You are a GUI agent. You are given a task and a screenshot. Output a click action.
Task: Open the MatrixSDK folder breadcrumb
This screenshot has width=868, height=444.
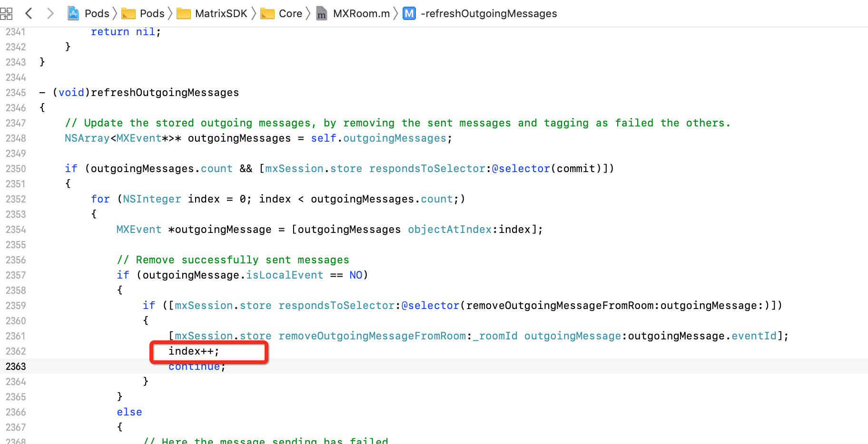[x=212, y=13]
